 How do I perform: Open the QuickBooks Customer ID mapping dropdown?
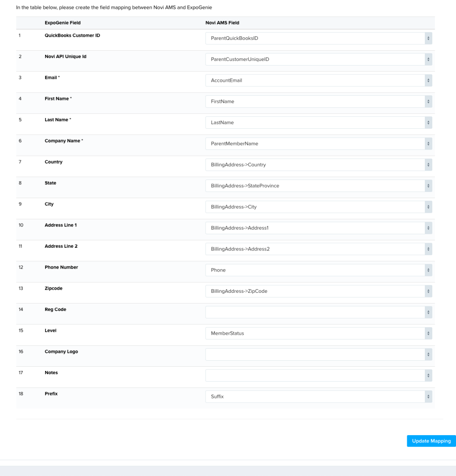319,38
